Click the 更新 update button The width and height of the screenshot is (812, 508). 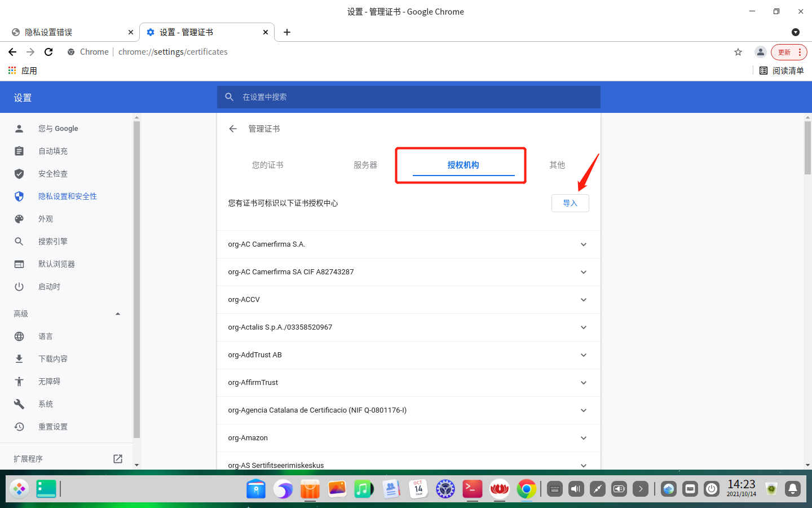click(x=784, y=52)
